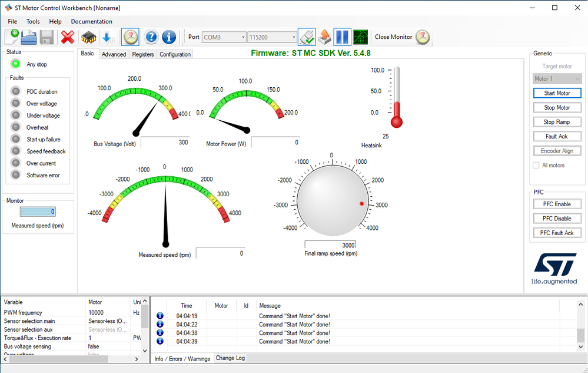Click info icon on 04:04:19 log row
The width and height of the screenshot is (588, 373).
pos(160,316)
